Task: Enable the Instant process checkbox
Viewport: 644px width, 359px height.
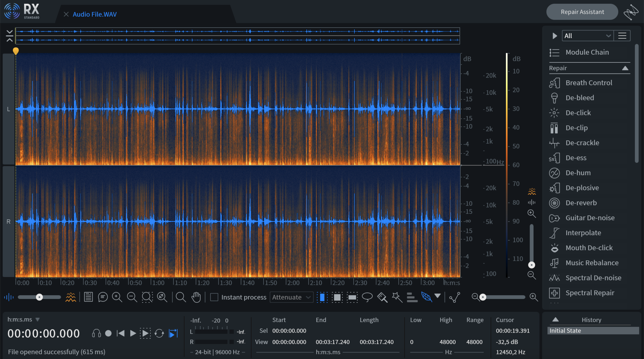Action: click(x=214, y=297)
